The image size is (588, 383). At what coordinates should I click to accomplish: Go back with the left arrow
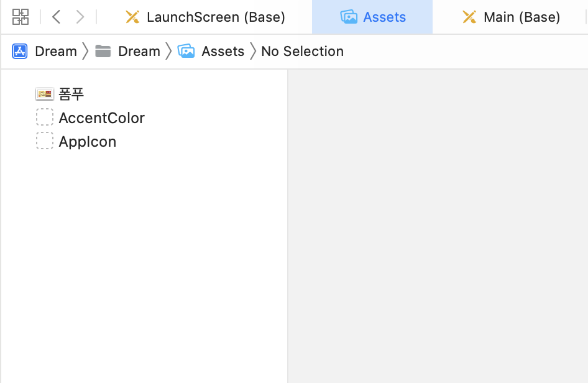pyautogui.click(x=56, y=17)
